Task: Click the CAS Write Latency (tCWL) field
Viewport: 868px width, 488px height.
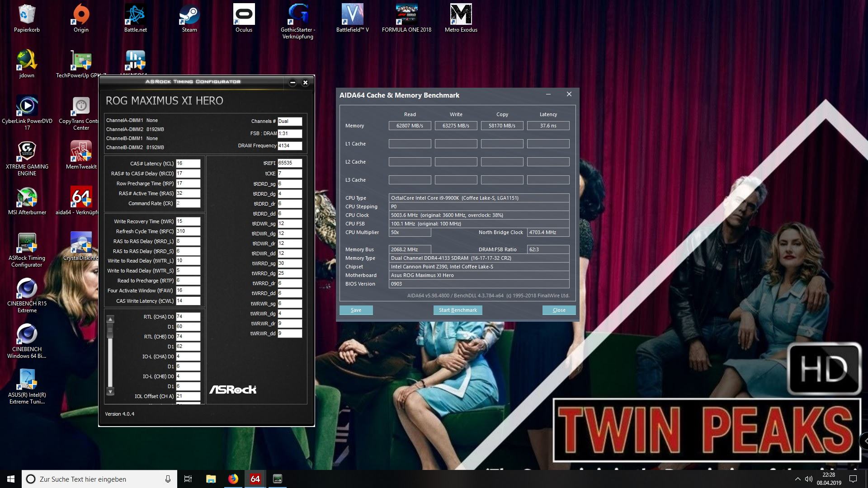Action: pyautogui.click(x=188, y=301)
